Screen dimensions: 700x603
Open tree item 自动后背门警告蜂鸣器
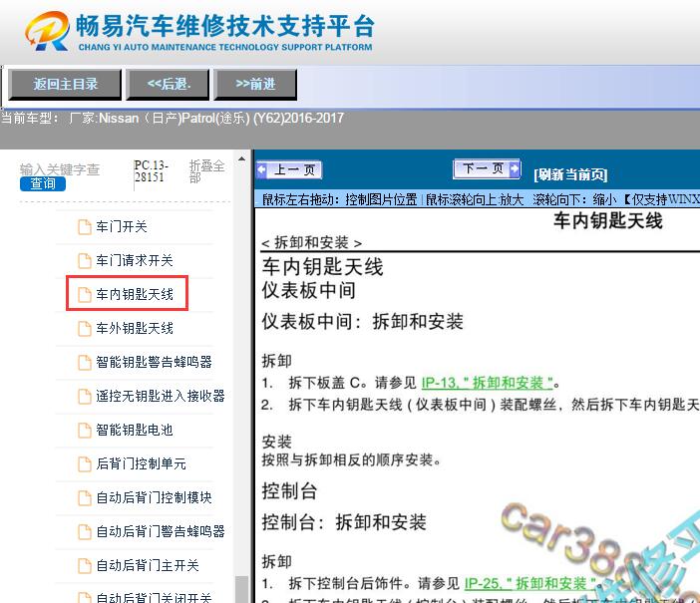pyautogui.click(x=161, y=531)
